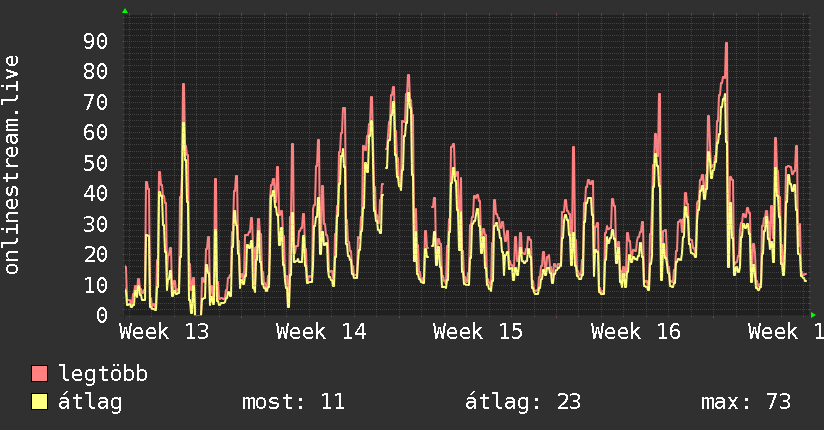Click the 70 y-axis label
The image size is (824, 430).
(96, 102)
